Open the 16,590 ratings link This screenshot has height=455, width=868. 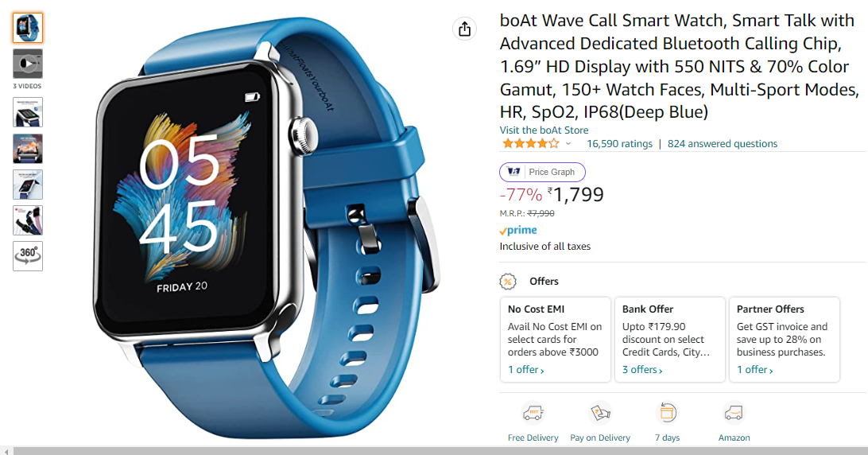tap(619, 143)
